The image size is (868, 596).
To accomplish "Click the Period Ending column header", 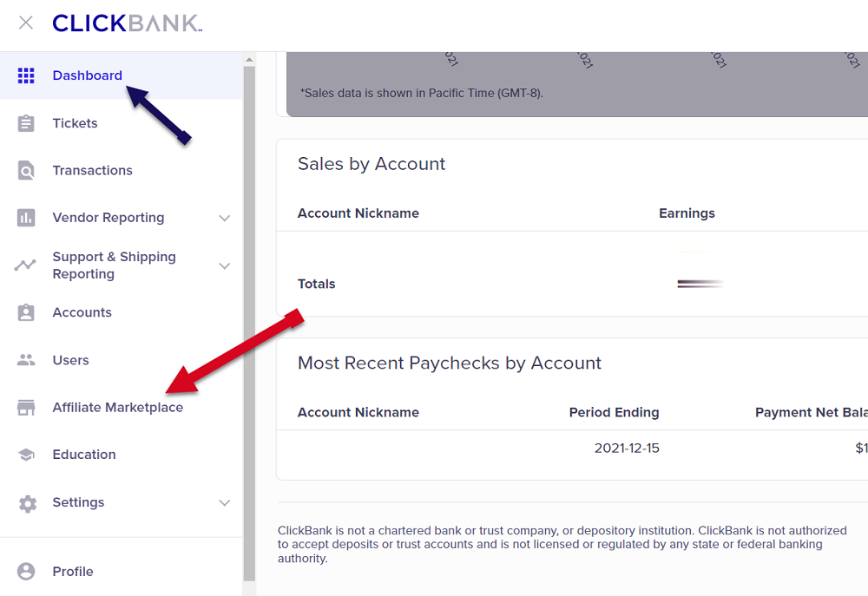I will pos(614,412).
